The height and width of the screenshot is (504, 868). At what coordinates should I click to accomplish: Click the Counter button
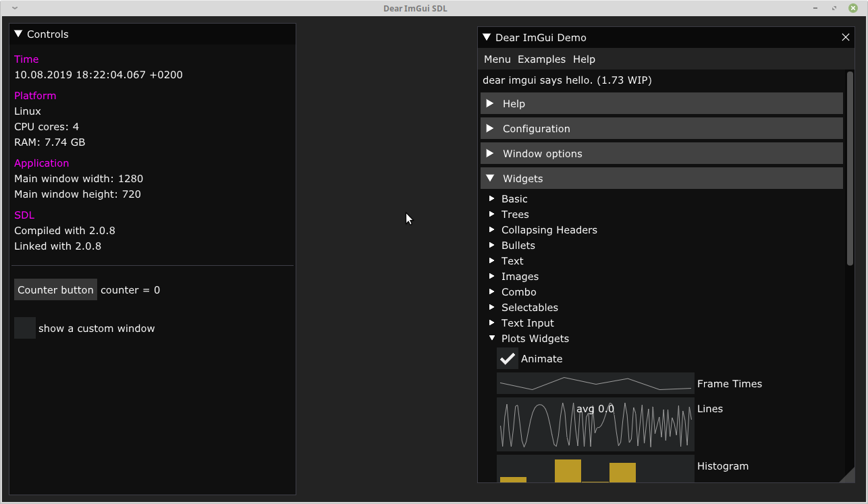click(55, 289)
